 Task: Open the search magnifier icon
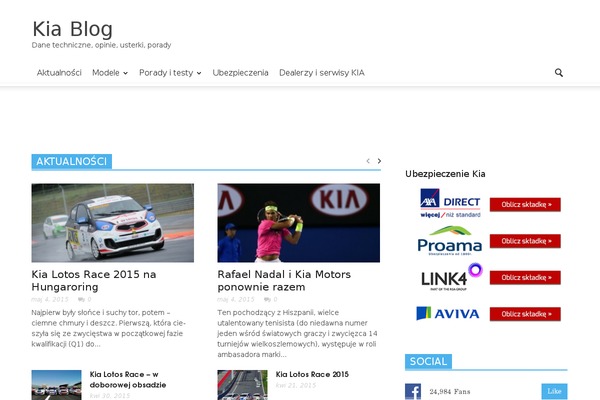click(x=559, y=72)
